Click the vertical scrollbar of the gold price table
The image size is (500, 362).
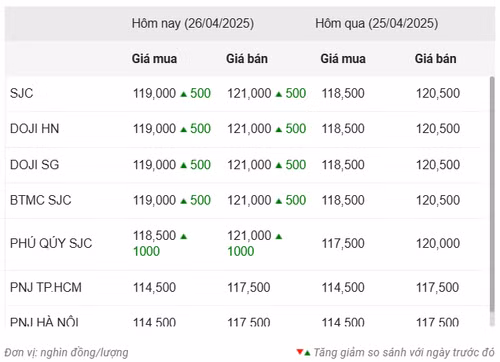point(492,195)
